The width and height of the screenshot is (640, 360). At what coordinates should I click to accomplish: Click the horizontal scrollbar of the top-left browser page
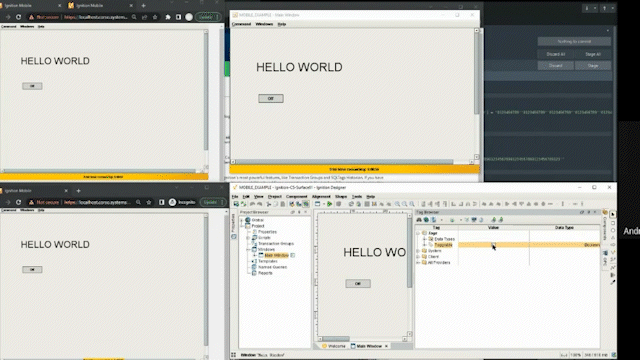[99, 171]
